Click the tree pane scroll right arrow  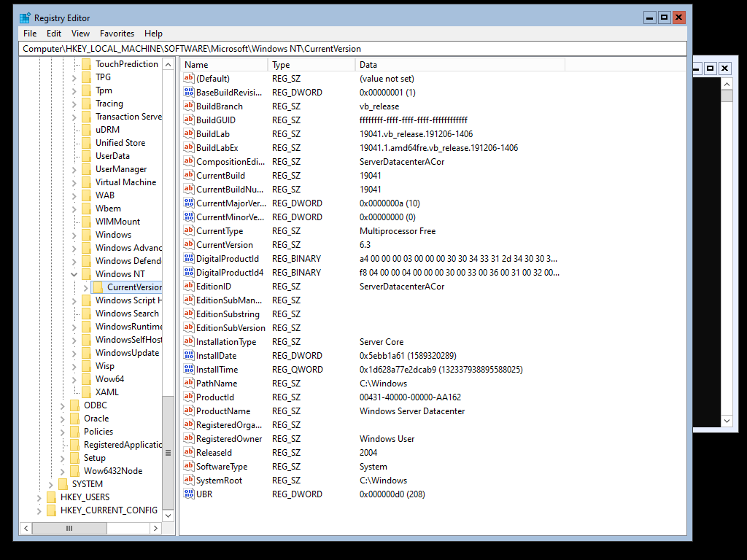(155, 528)
